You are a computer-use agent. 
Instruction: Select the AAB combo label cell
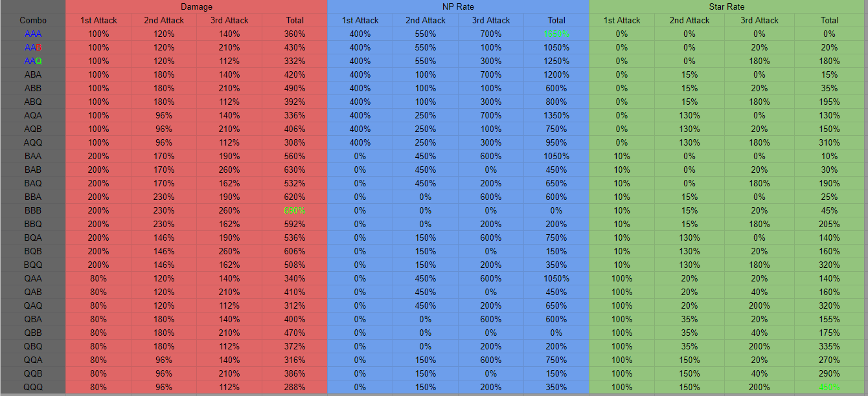pos(33,47)
